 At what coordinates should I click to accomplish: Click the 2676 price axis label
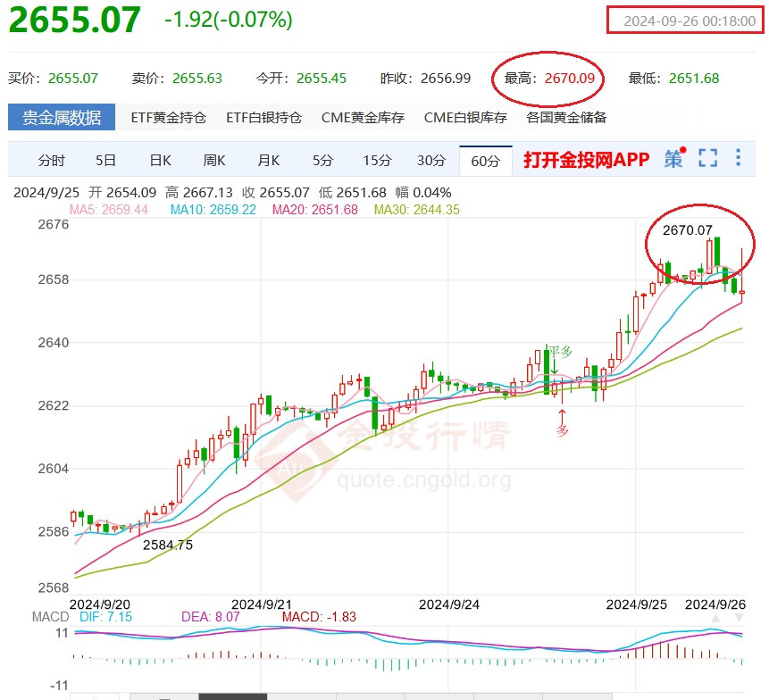click(54, 224)
